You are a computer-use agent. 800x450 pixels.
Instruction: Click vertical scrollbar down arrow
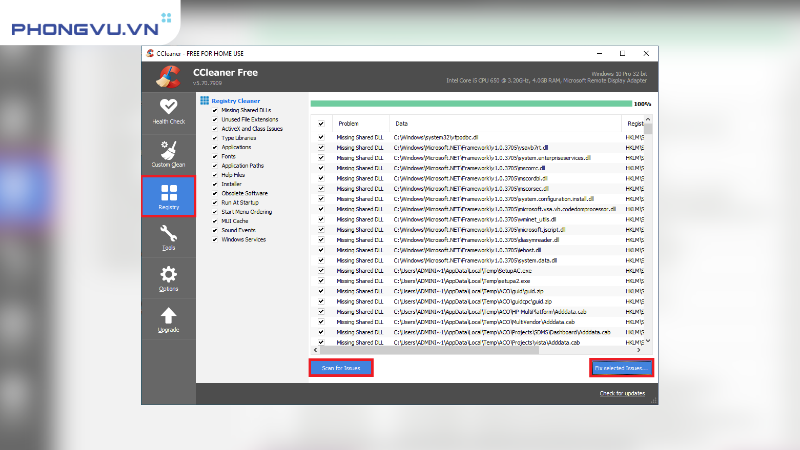(648, 341)
